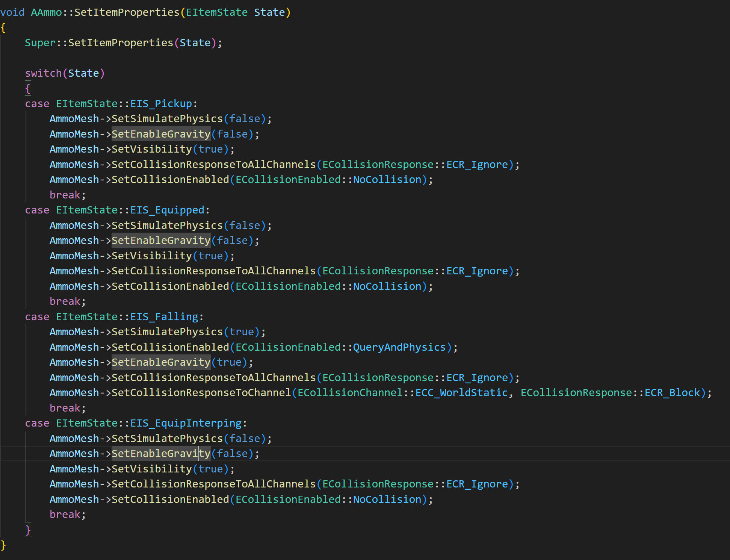Click the Super keyword
Screen dimensions: 730x560
pos(40,43)
